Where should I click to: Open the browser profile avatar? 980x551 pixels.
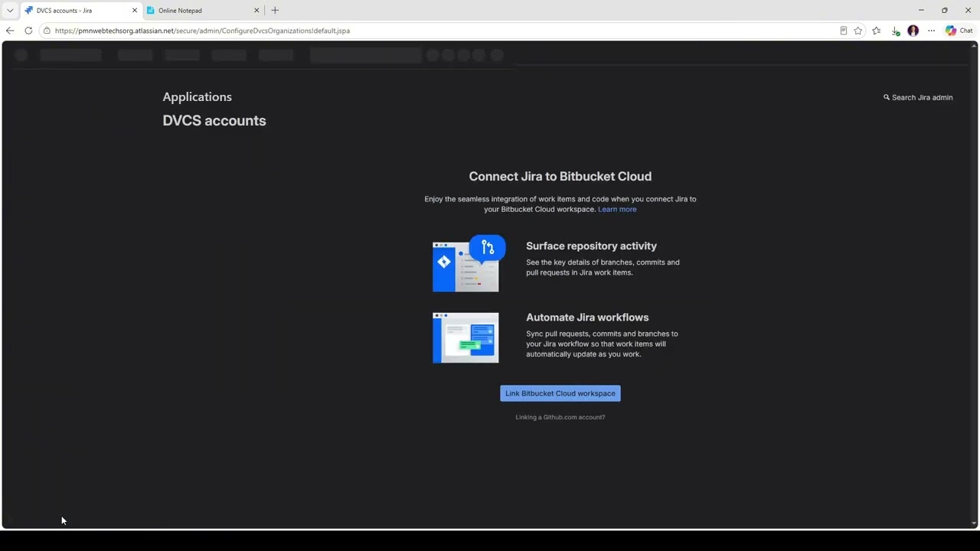(x=913, y=31)
